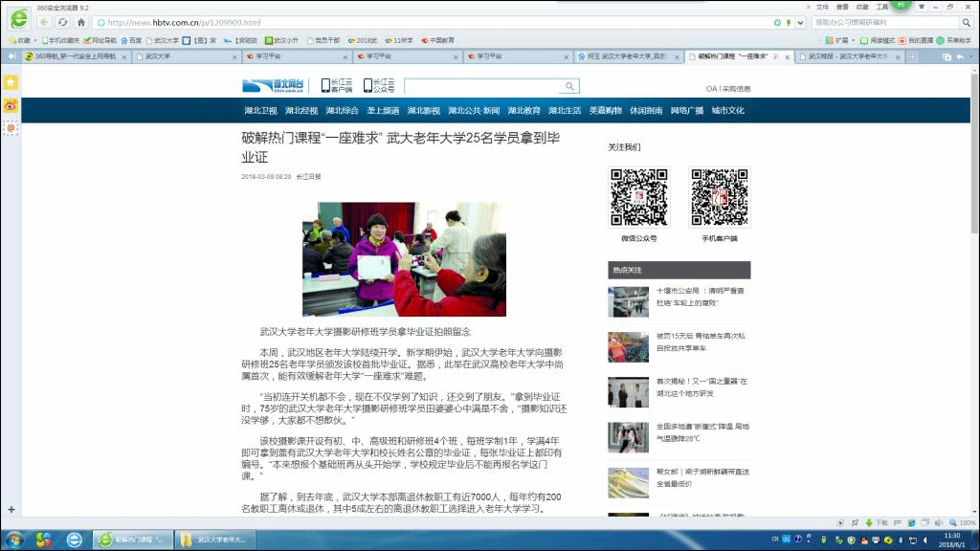The width and height of the screenshot is (980, 551).
Task: Open the 手机收藏夹 bookmark
Action: pos(60,40)
